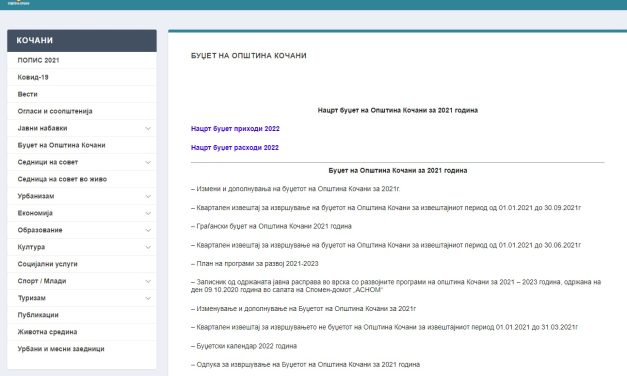Open the Нацрт буџет расходи 2022 link
Viewport: 627px width, 376px height.
point(235,148)
